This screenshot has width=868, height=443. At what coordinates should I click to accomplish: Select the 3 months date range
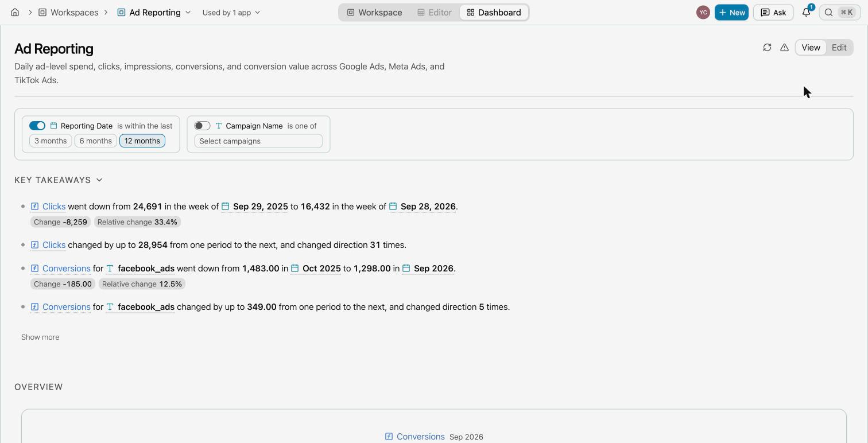click(51, 141)
